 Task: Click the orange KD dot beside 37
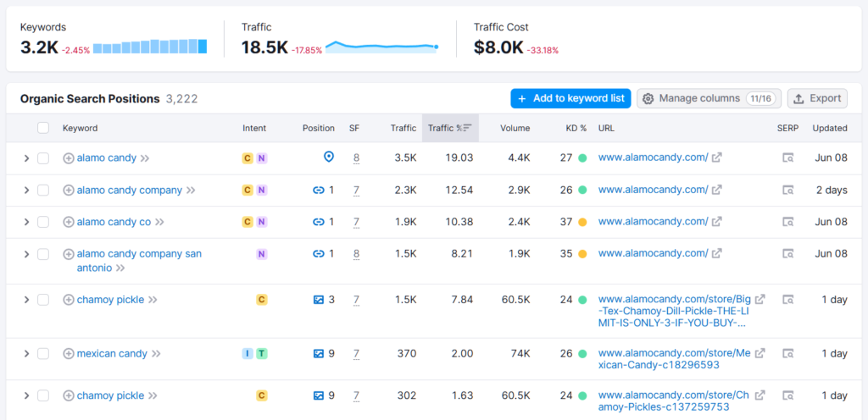click(582, 222)
